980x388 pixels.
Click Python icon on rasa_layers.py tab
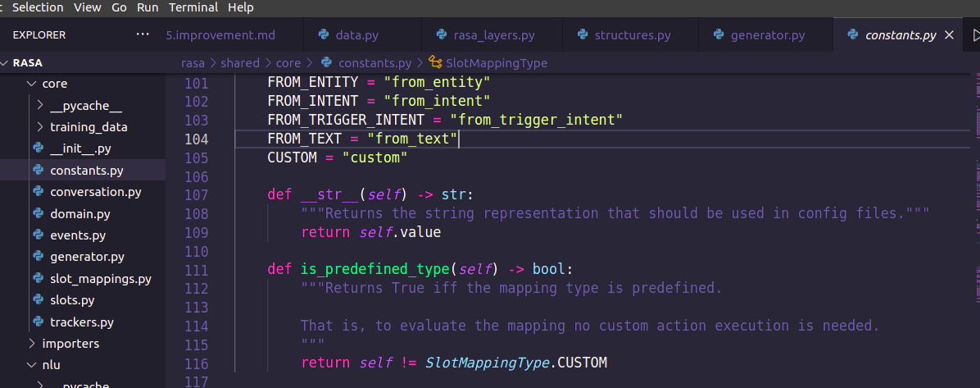tap(442, 34)
